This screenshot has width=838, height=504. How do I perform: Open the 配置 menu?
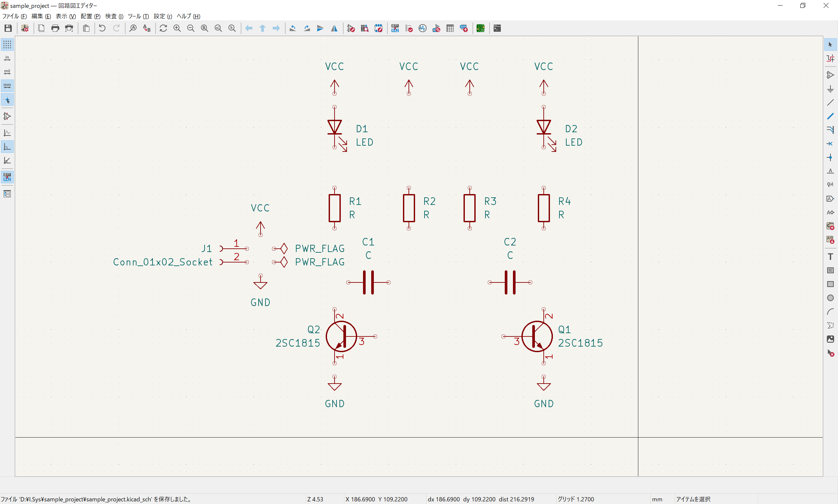click(x=90, y=16)
